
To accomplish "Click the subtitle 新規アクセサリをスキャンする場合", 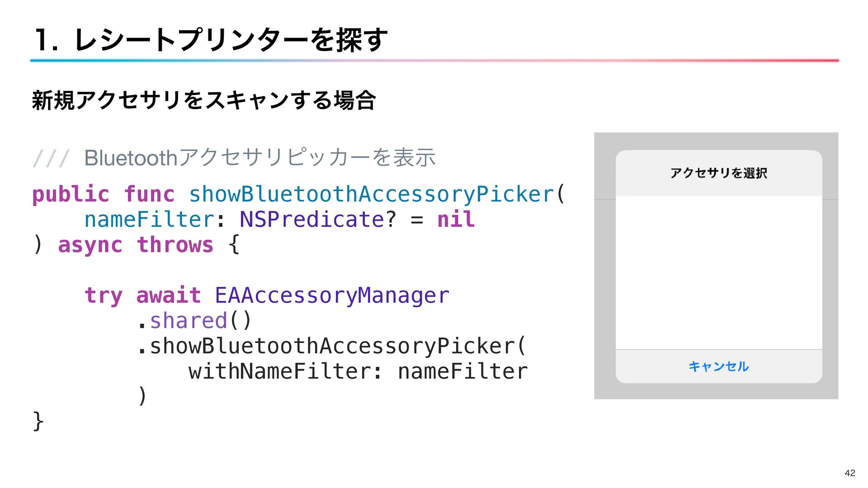I will [204, 100].
